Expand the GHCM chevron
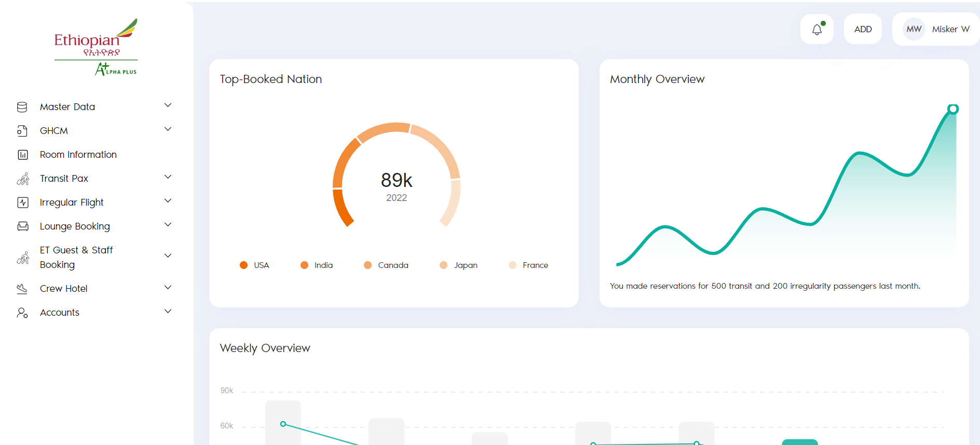Screen dimensions: 980x445 pyautogui.click(x=168, y=129)
